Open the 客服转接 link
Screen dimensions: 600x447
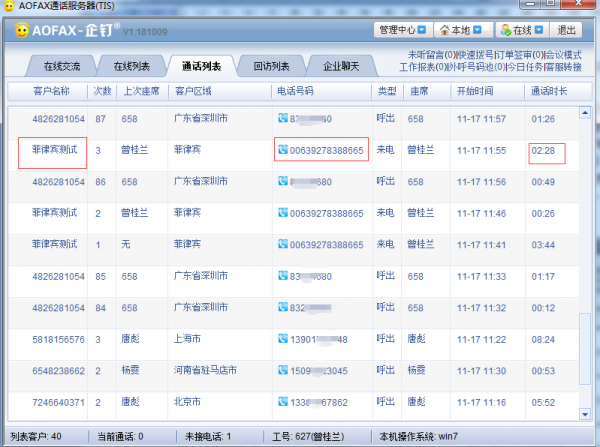(563, 67)
